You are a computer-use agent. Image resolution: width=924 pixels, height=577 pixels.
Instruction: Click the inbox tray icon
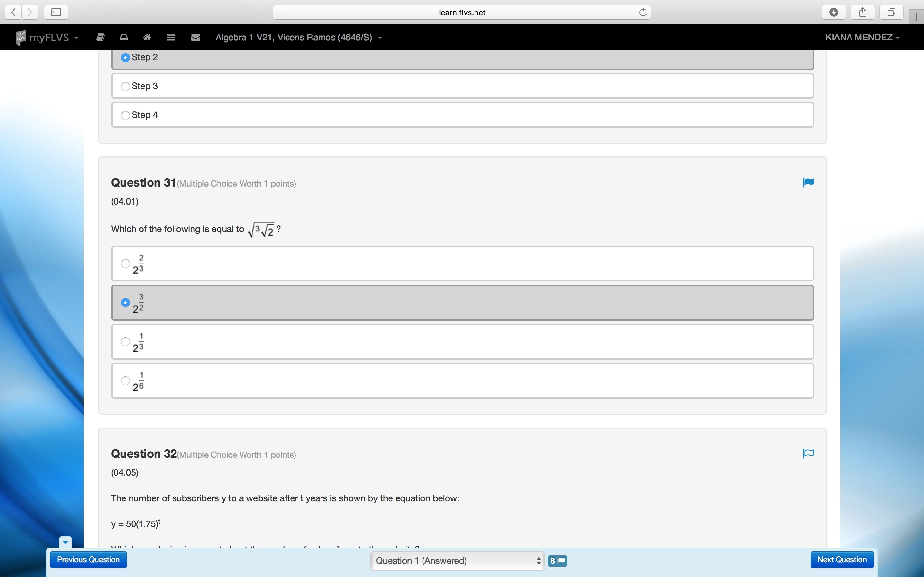(124, 38)
